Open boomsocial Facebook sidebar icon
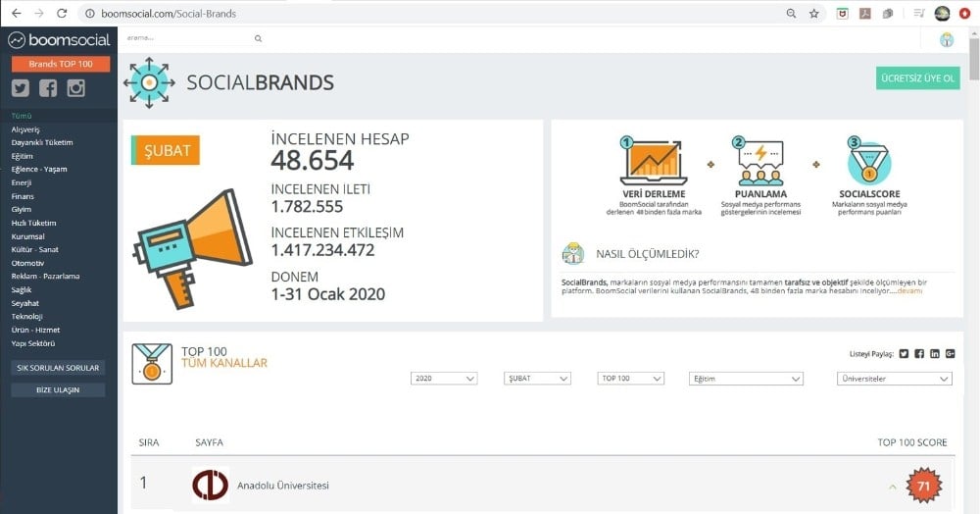 (48, 88)
